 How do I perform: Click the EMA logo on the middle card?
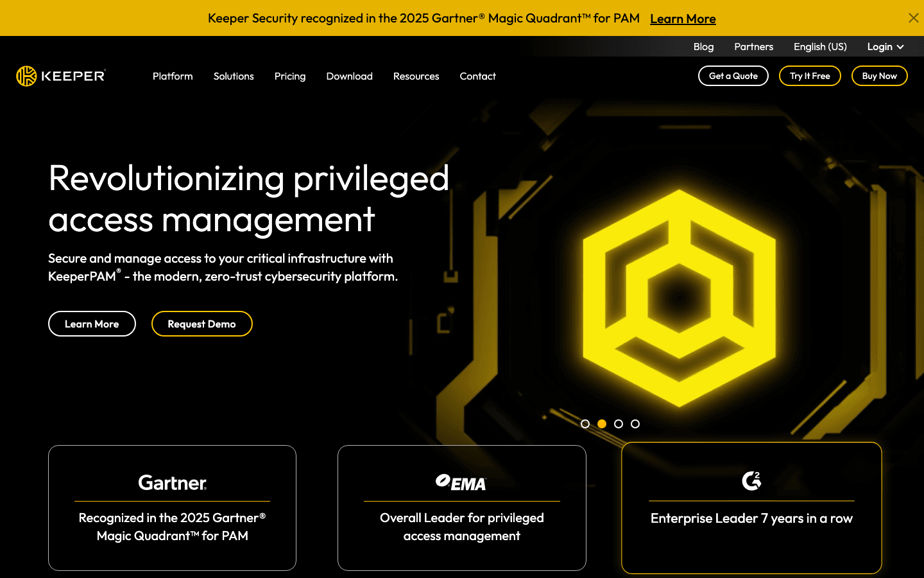461,482
